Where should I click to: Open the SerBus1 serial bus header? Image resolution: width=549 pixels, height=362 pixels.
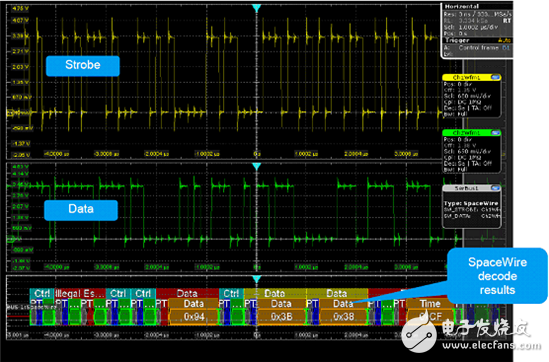tap(466, 188)
